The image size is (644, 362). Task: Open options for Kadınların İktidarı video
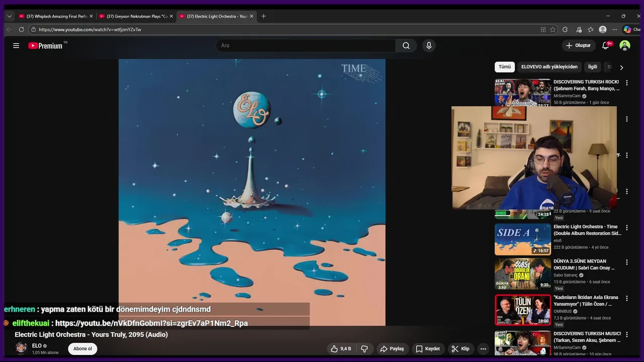[627, 299]
